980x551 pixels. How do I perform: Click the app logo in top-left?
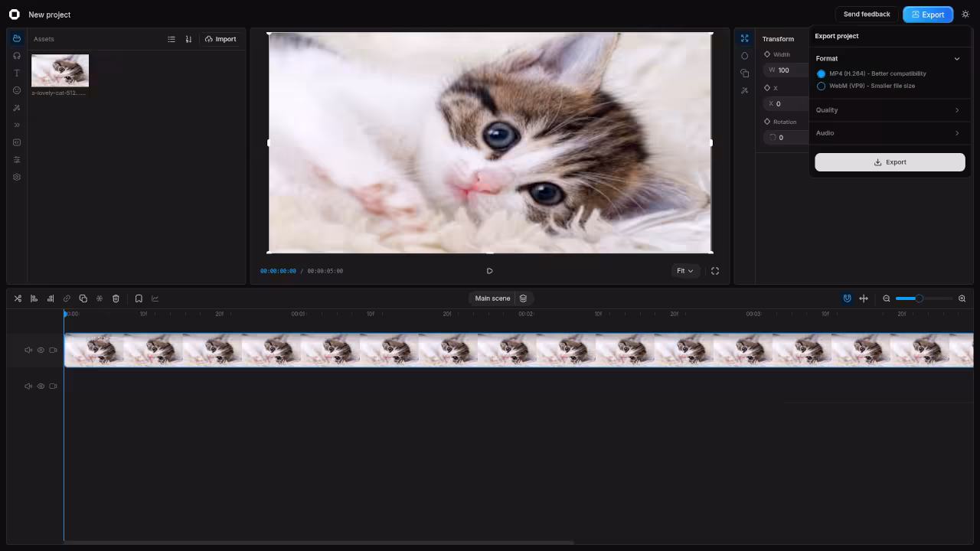coord(14,15)
